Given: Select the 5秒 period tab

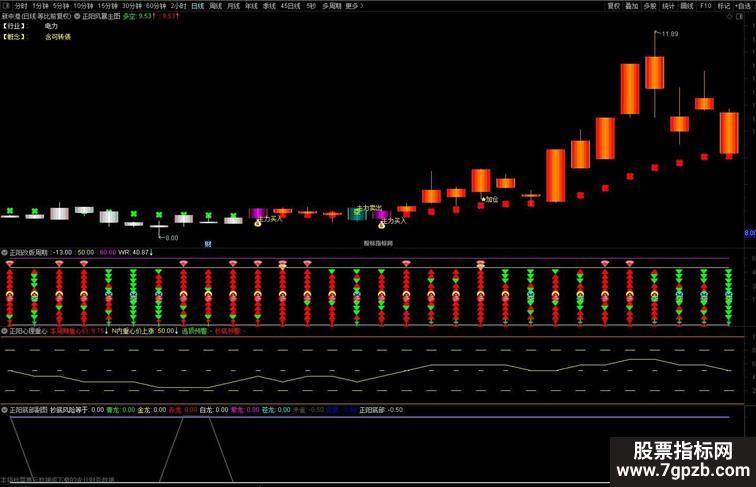Looking at the screenshot, I should click(x=311, y=6).
